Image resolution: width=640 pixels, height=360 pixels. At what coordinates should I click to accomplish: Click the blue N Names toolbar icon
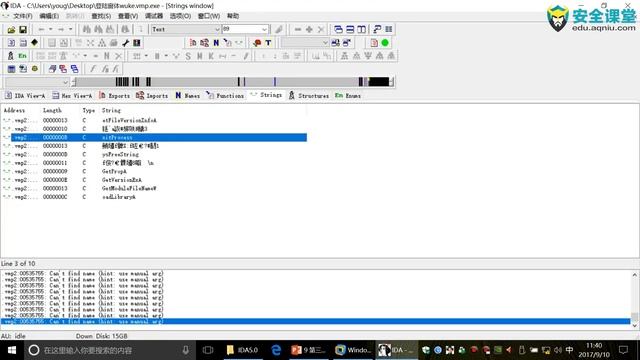pos(216,42)
